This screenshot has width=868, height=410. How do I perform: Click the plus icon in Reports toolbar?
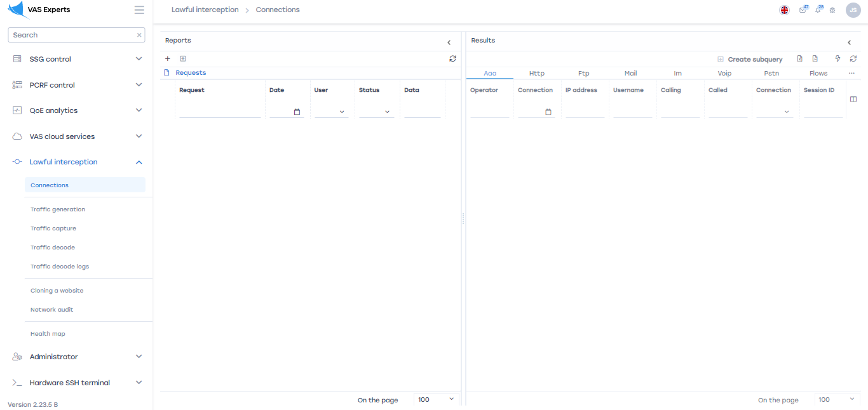[x=168, y=59]
